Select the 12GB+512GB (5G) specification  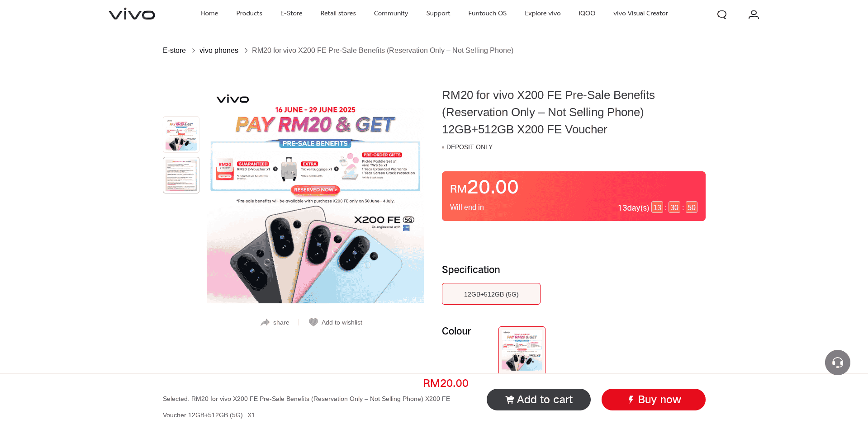tap(491, 294)
